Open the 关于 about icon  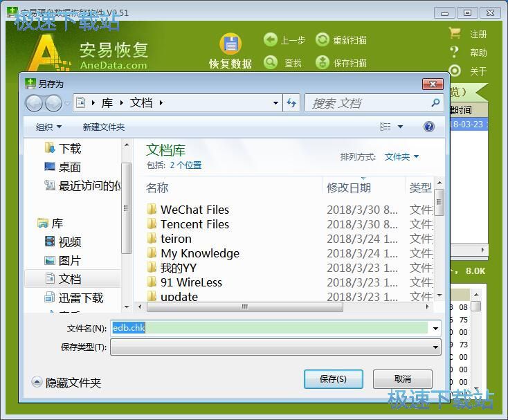[x=455, y=71]
